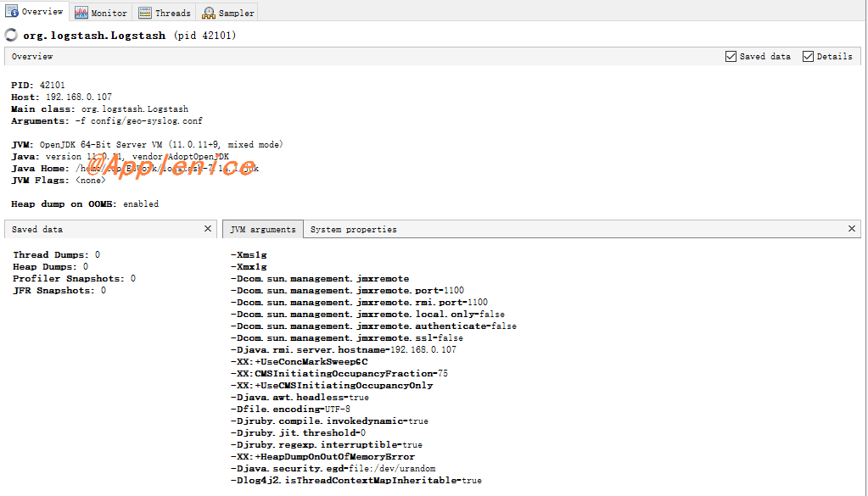Click the -XX:+UseConcMarkSweepGC argument
This screenshot has width=868, height=496.
299,362
